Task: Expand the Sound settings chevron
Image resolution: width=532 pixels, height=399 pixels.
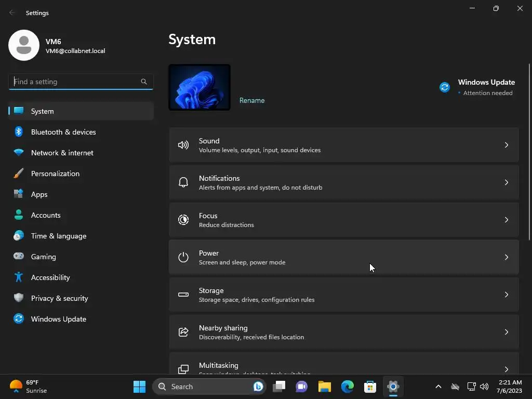Action: (506, 145)
